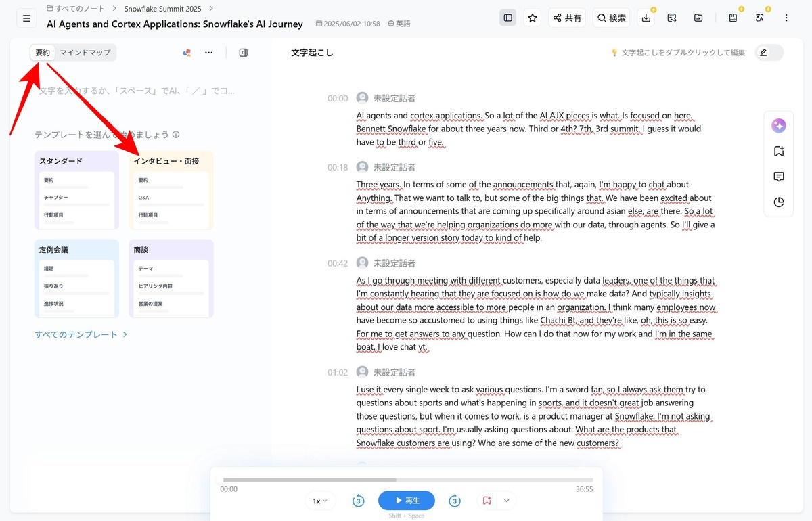Open the comments icon on the right sidebar
Image resolution: width=812 pixels, height=521 pixels.
[779, 177]
